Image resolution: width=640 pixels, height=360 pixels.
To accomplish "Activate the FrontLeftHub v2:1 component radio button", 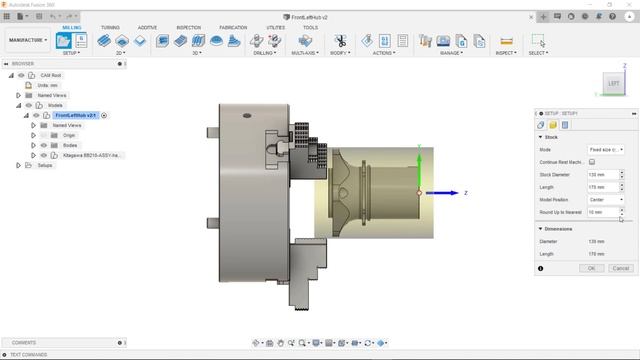I will (104, 116).
